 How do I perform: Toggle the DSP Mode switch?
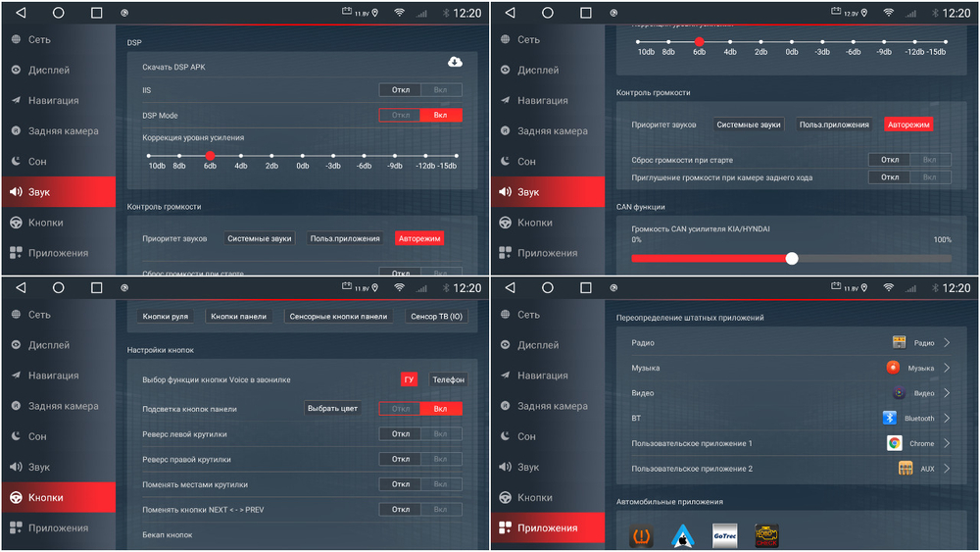coord(420,115)
